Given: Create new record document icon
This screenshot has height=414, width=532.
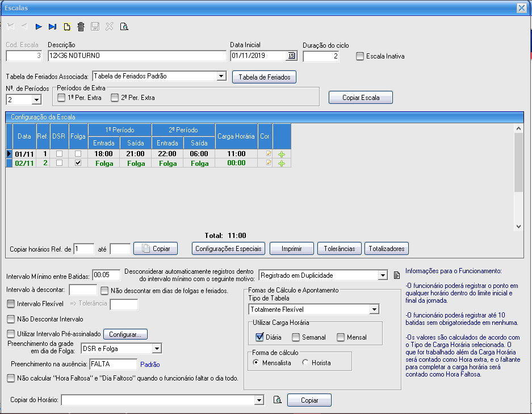Looking at the screenshot, I should (67, 26).
